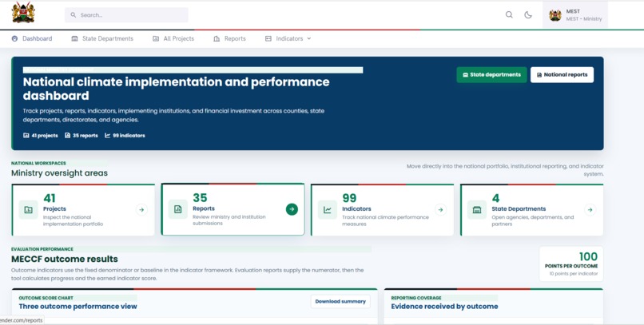Open the Dashboard tab
Image resolution: width=644 pixels, height=325 pixels.
32,38
